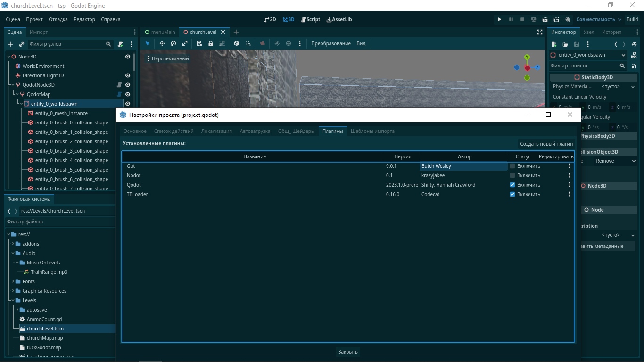Collapse the Node3D tree node arrow
Screen dimensions: 644x362
click(x=8, y=57)
